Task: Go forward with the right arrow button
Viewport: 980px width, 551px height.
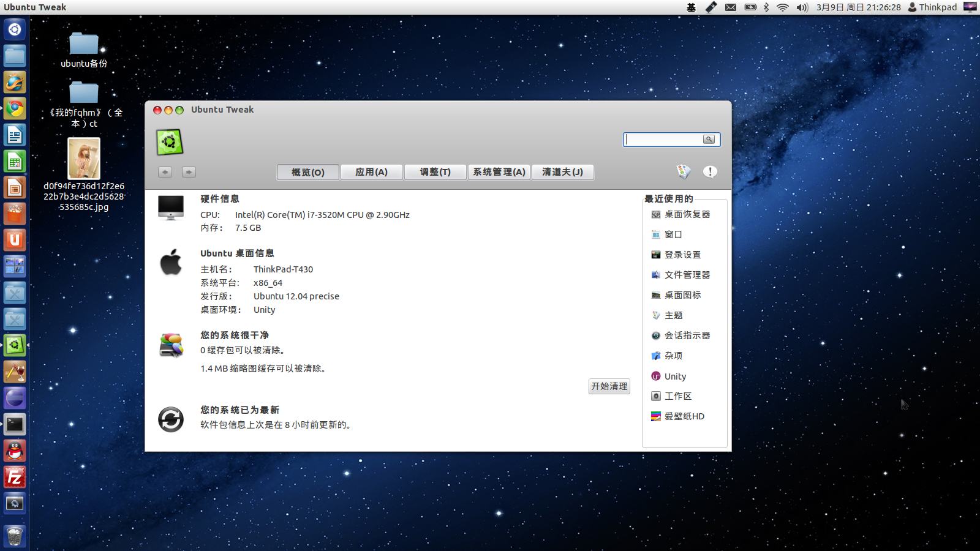Action: (189, 172)
